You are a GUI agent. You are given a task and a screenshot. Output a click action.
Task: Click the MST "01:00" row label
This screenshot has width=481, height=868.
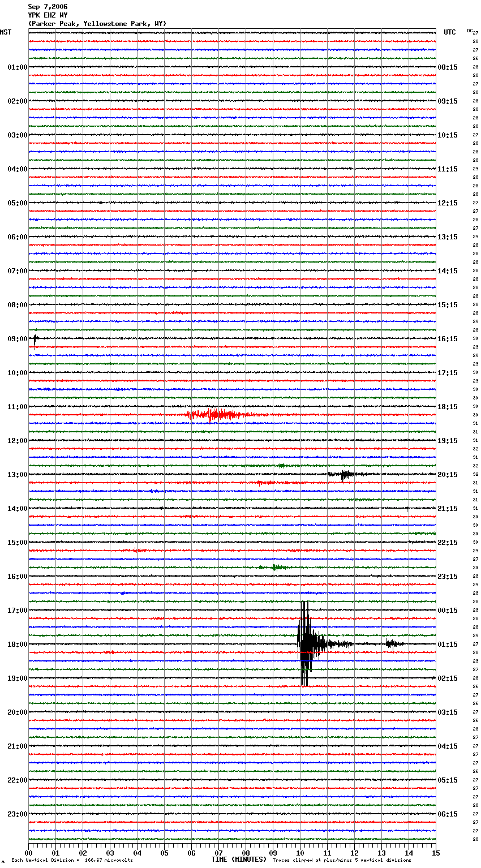(18, 67)
